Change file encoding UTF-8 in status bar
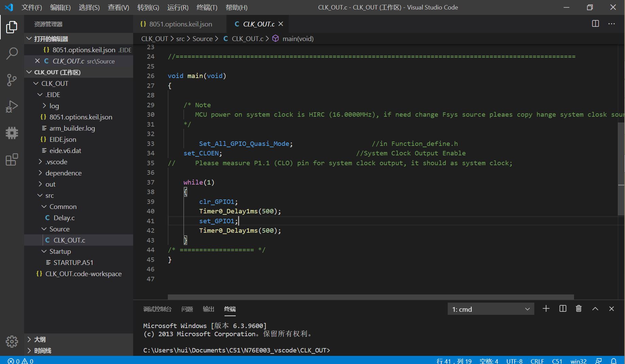The width and height of the screenshot is (625, 364). tap(514, 361)
